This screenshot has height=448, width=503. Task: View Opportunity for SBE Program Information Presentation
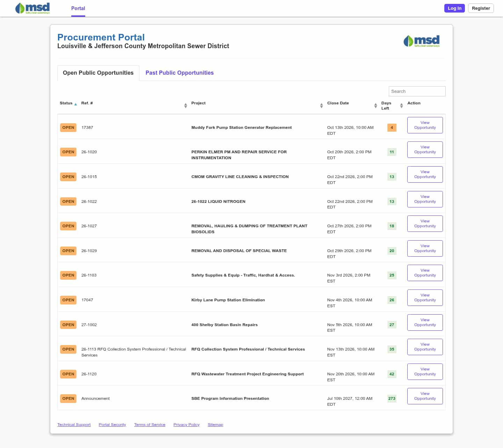click(x=425, y=396)
